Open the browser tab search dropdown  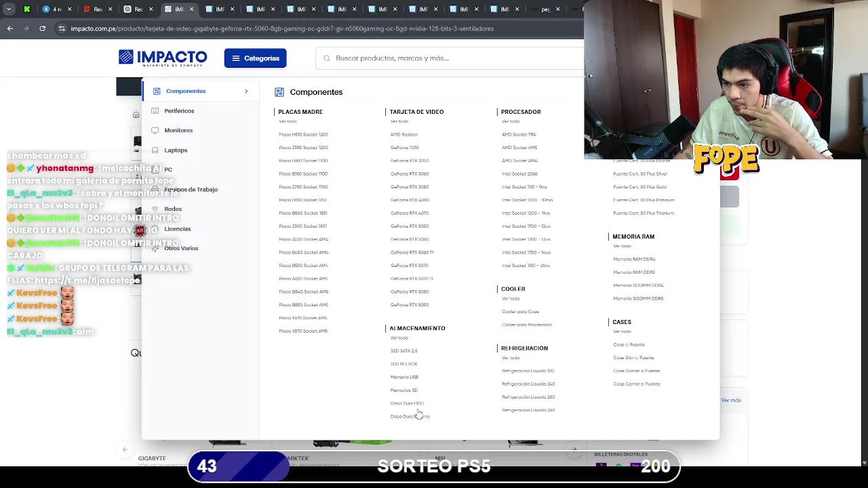[9, 9]
